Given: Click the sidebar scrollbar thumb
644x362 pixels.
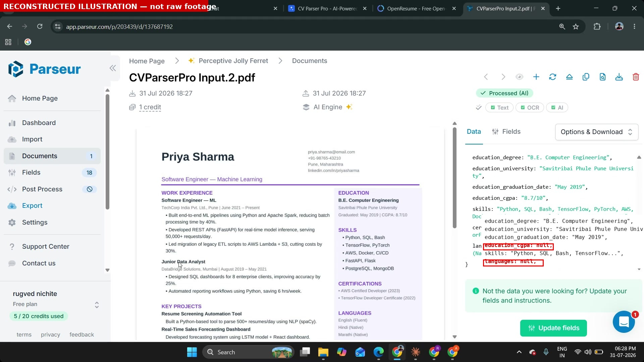Looking at the screenshot, I should 107,152.
